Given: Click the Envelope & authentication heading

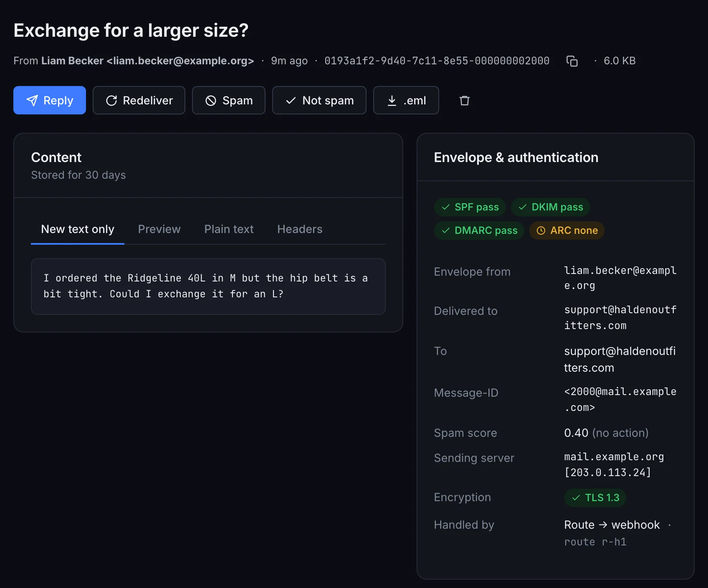Looking at the screenshot, I should pyautogui.click(x=516, y=157).
